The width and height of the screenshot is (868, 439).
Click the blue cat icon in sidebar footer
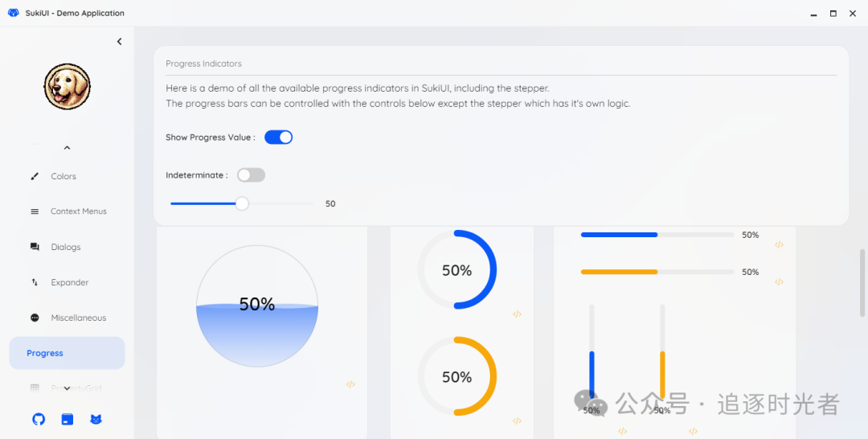point(96,419)
